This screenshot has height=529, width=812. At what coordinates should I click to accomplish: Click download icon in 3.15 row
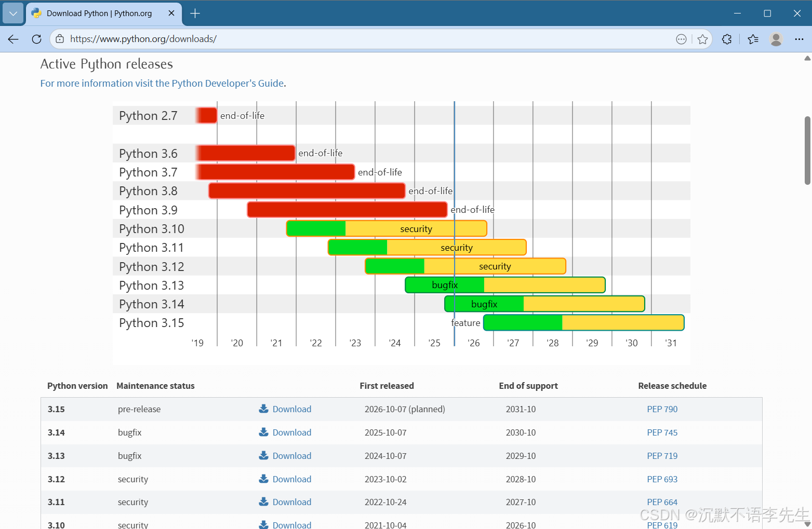(x=264, y=409)
